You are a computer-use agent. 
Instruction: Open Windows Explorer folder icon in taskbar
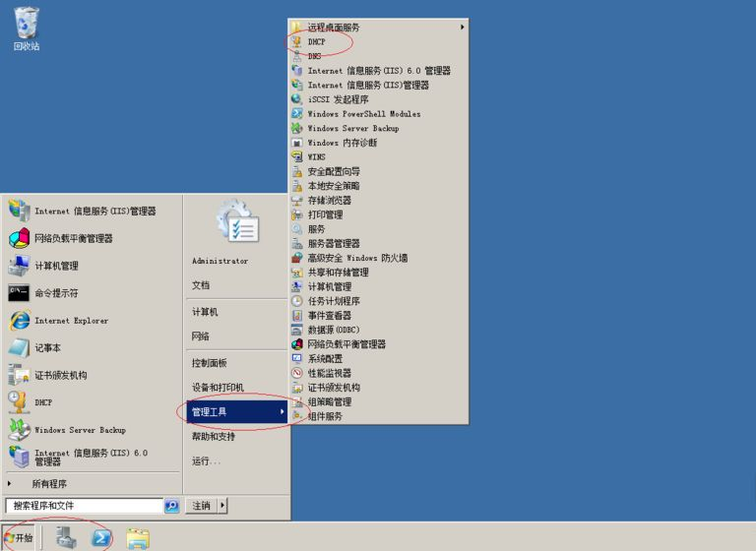click(x=138, y=537)
